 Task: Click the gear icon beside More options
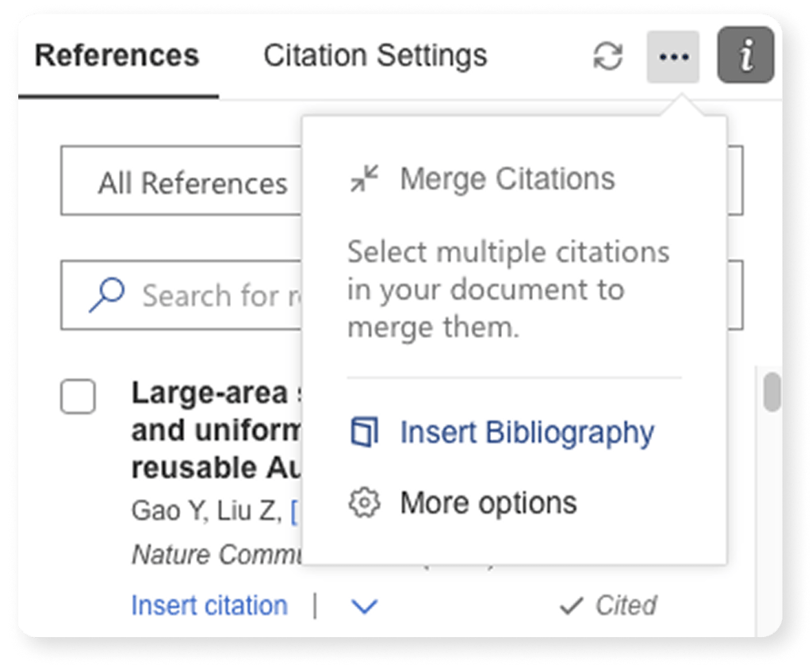[365, 503]
